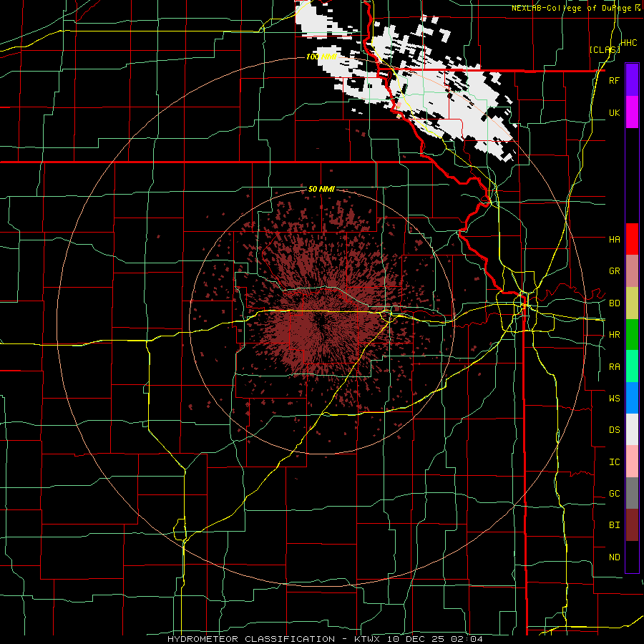Click the DS legend label
This screenshot has width=644, height=644.
(615, 430)
